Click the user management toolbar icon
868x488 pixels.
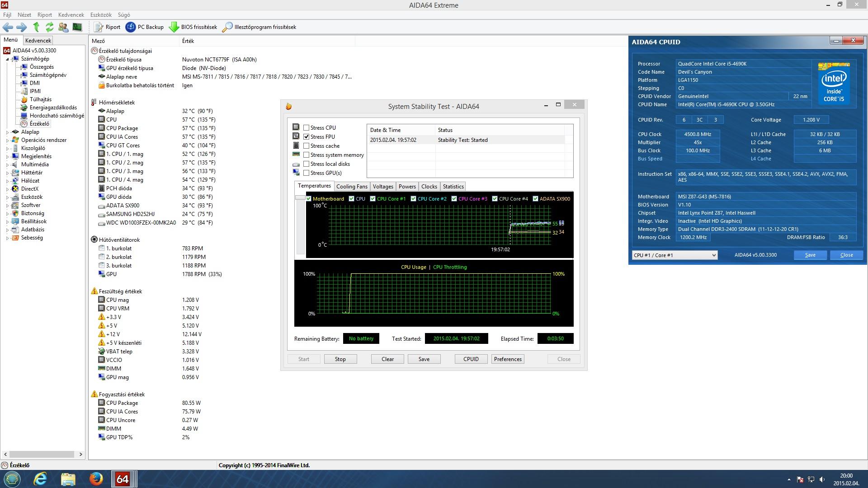(x=63, y=27)
